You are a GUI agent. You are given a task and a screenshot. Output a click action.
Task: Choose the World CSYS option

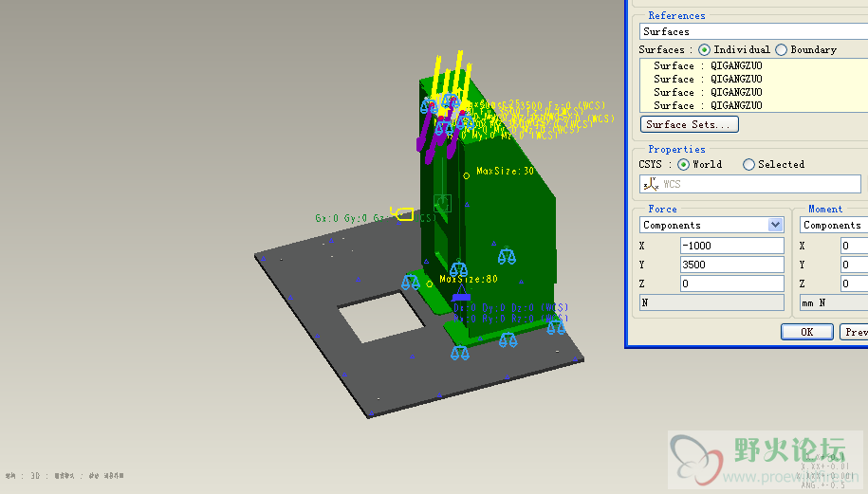point(684,164)
